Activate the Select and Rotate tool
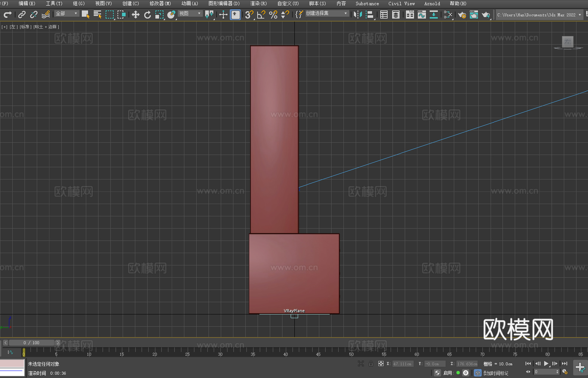 148,14
